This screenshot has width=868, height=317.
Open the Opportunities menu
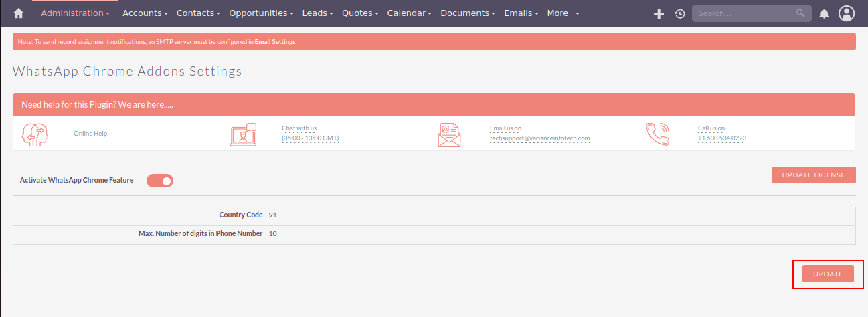261,13
